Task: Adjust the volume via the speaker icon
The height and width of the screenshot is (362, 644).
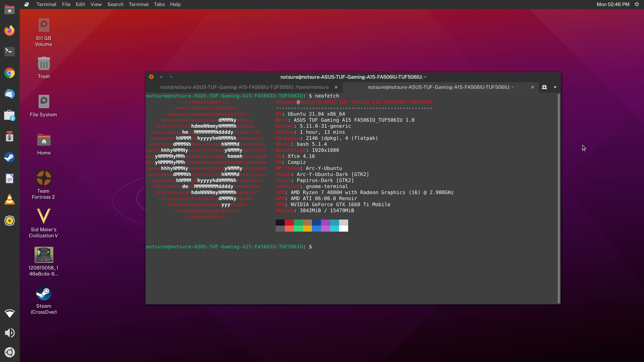Action: pos(10,333)
